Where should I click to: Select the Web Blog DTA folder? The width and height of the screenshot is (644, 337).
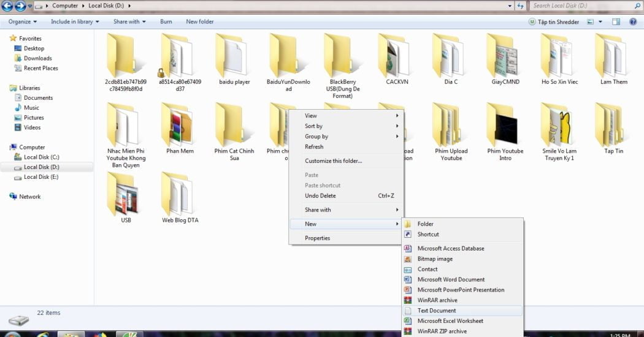pyautogui.click(x=180, y=198)
